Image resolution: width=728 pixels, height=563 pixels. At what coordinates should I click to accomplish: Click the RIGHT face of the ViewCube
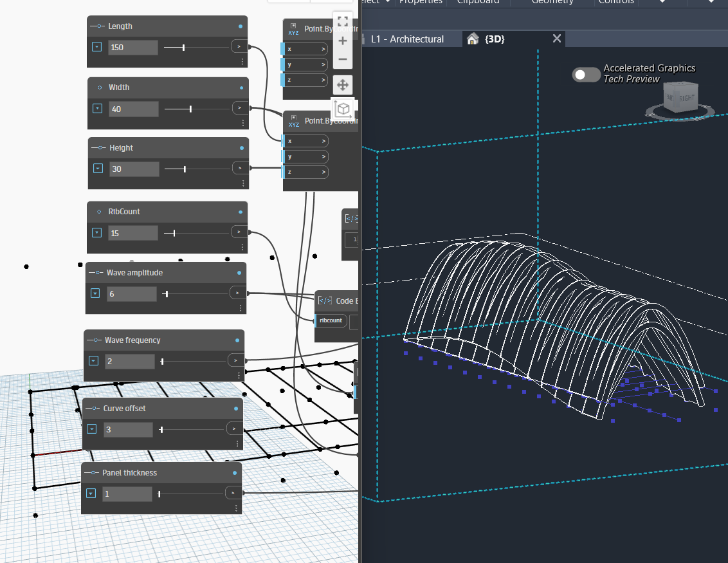(x=687, y=98)
